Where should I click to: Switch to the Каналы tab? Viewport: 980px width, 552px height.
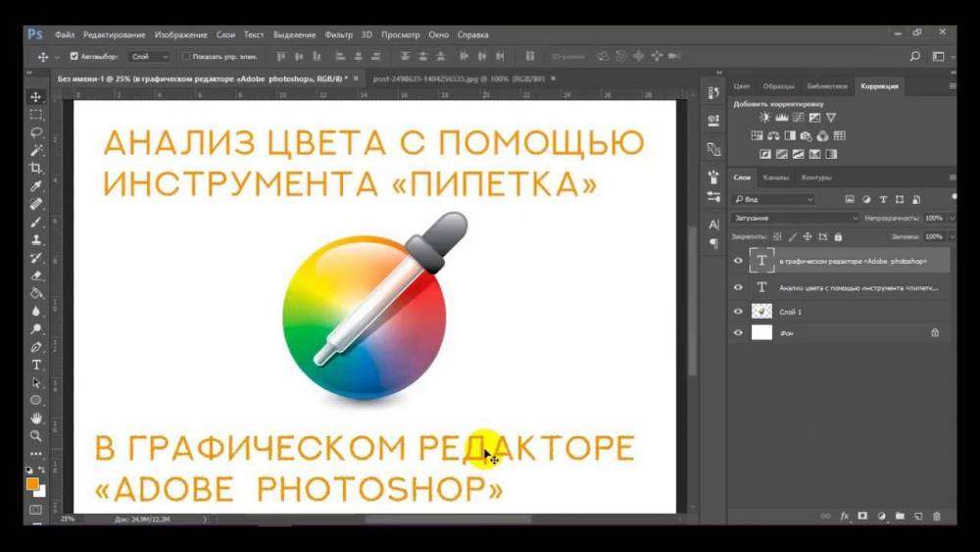tap(775, 177)
